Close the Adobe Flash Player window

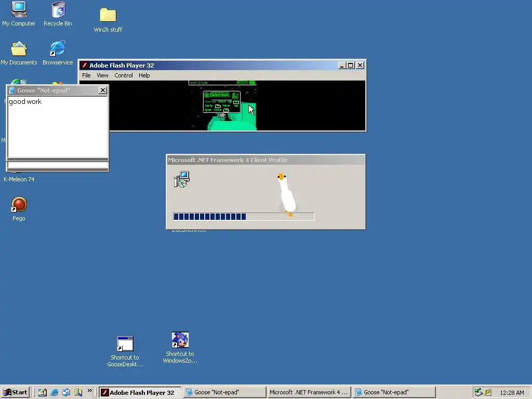click(360, 65)
